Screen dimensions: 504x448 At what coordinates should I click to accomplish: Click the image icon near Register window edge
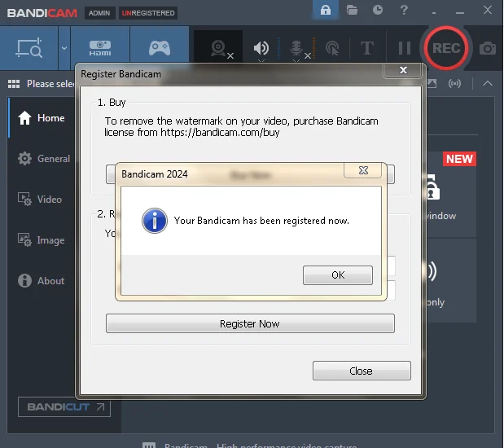(x=432, y=84)
